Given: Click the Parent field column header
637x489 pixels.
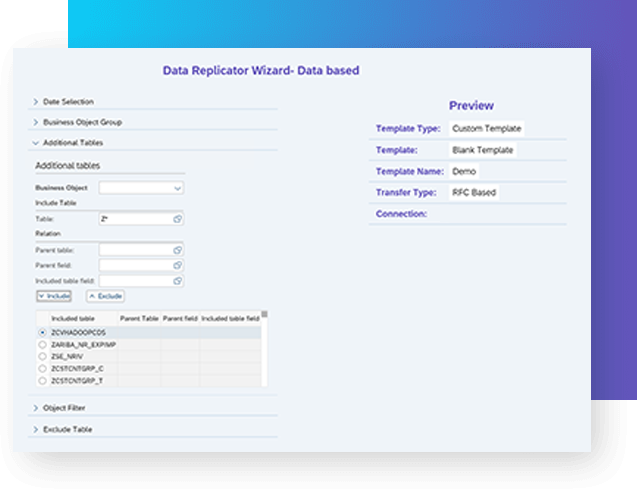Looking at the screenshot, I should (x=180, y=318).
